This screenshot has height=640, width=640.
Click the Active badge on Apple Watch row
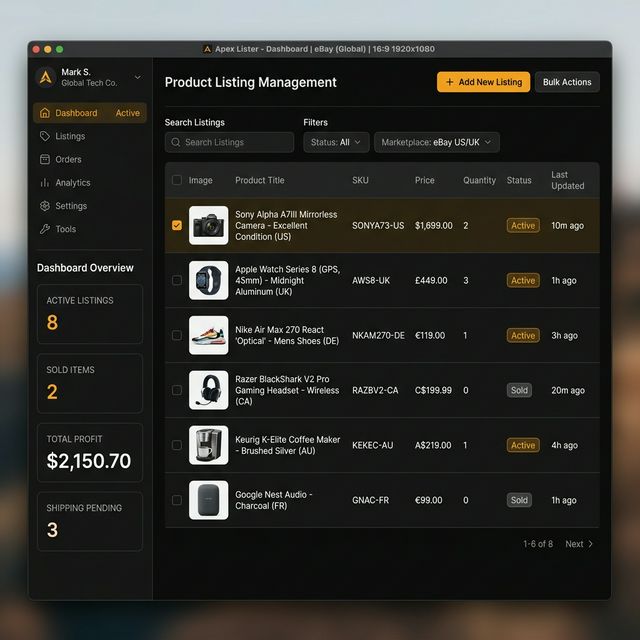click(523, 280)
